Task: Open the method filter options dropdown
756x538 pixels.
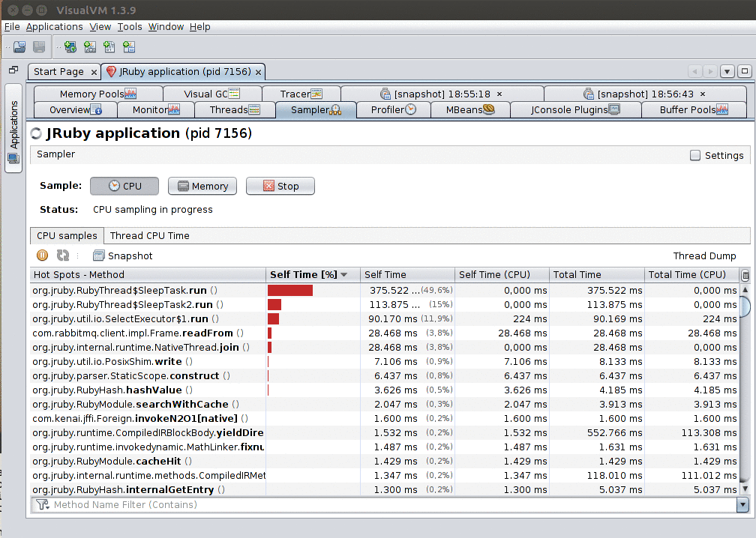Action: click(43, 504)
